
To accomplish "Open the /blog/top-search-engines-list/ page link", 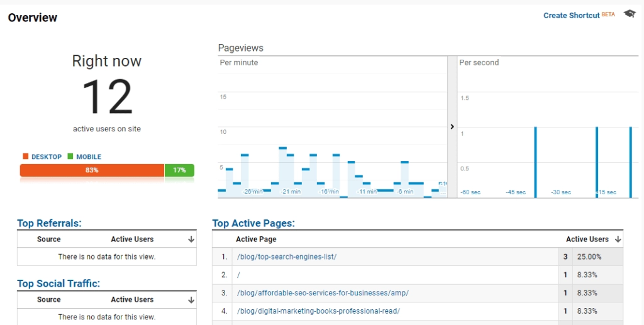I will click(x=287, y=257).
